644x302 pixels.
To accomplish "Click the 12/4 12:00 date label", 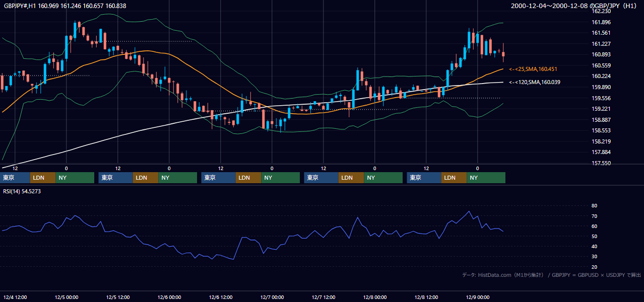I will [x=15, y=297].
